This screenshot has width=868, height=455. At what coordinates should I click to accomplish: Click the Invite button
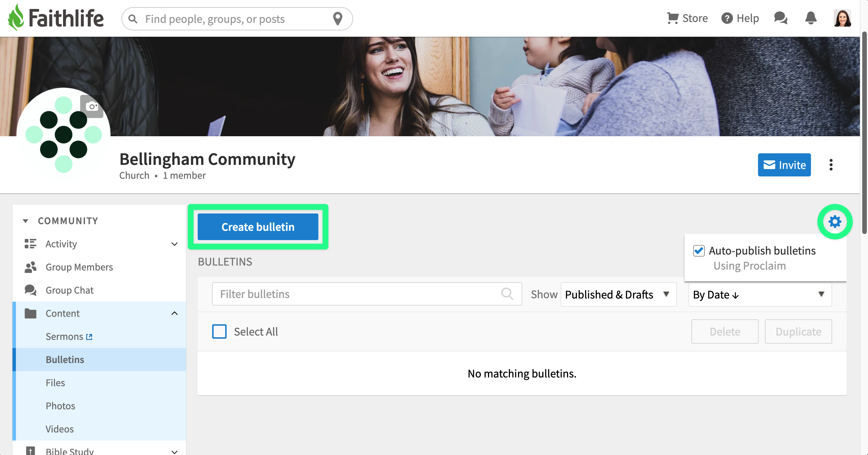(784, 165)
